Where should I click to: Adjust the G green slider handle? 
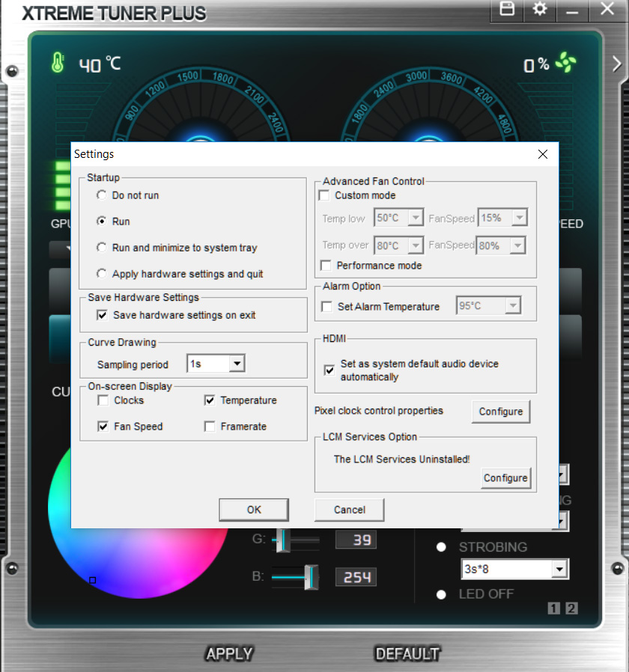pos(283,540)
